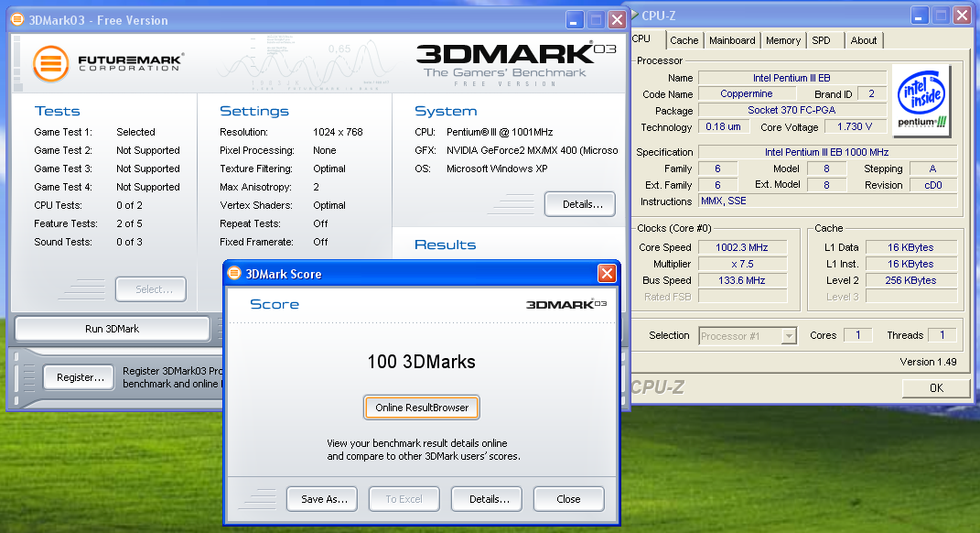Open the About tab in CPU-Z
Viewport: 980px width, 533px height.
pos(863,40)
